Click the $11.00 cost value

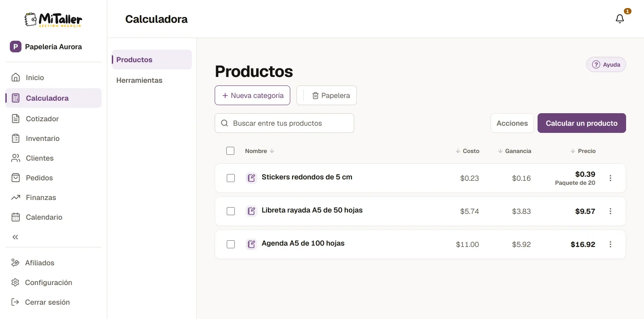tap(467, 244)
